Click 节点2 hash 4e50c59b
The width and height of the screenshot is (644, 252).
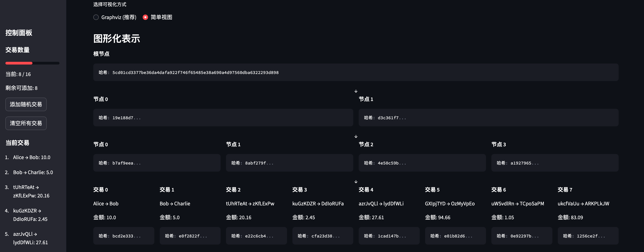(422, 163)
